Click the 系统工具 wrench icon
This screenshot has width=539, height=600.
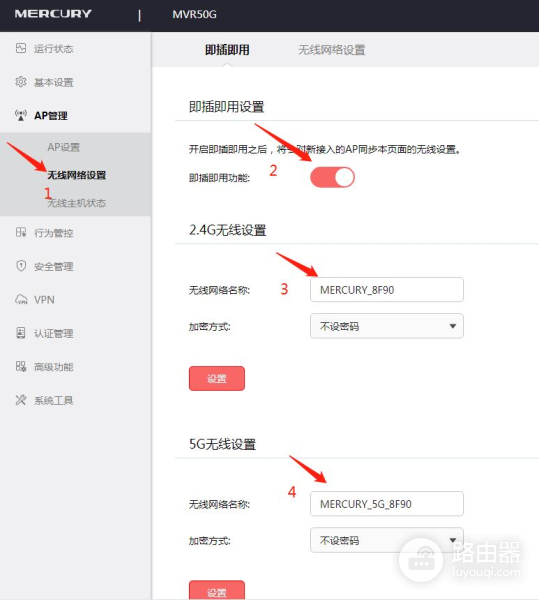[21, 400]
